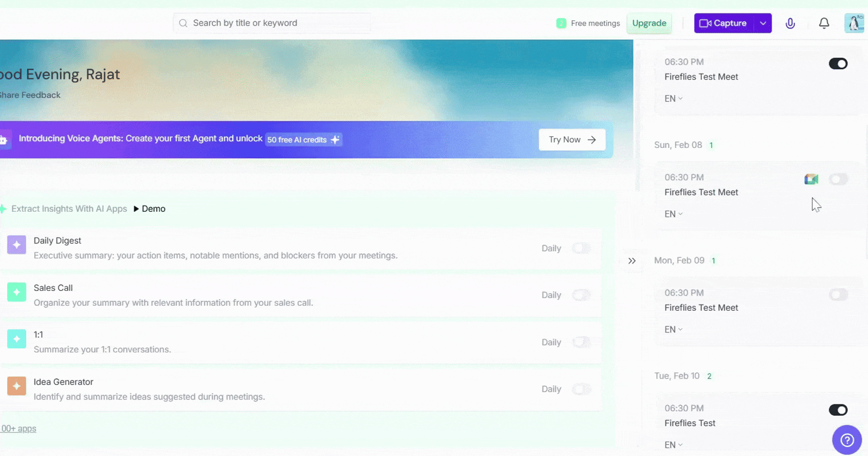
Task: Disable the Fireflies Test Meet 06:30 PM toggle
Action: pos(838,63)
